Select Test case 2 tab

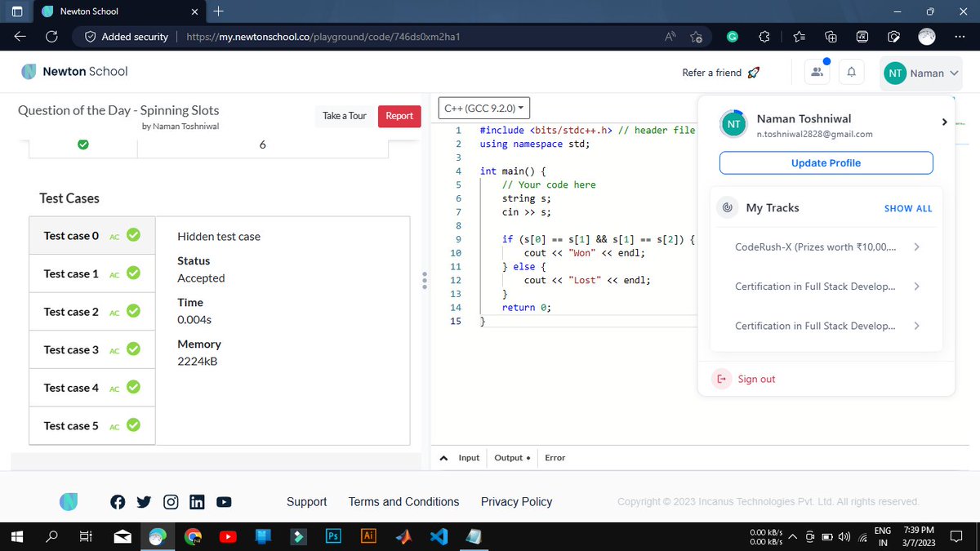click(92, 312)
